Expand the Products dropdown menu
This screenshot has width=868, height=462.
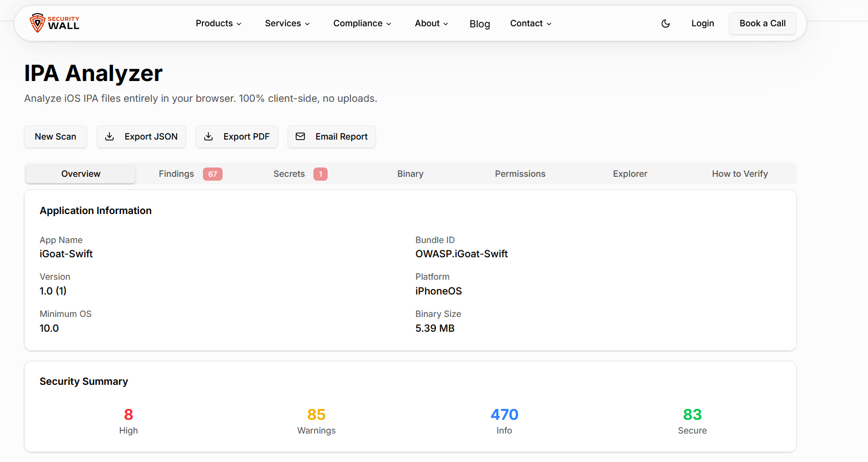(x=218, y=24)
